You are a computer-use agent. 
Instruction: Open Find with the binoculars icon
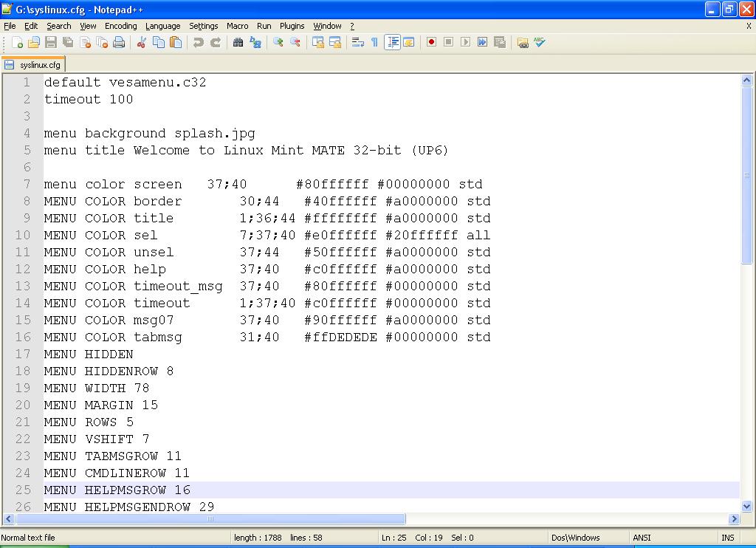(x=238, y=43)
